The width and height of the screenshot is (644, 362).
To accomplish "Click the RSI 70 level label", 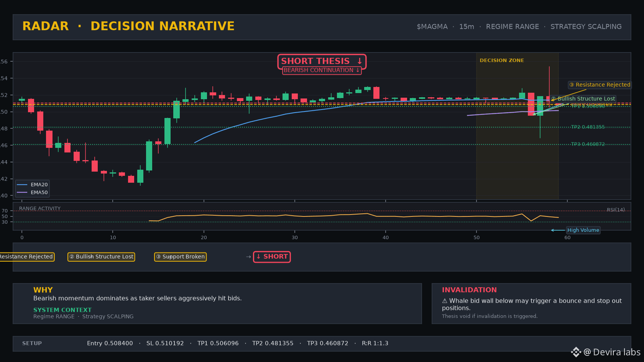I will 5,211.
